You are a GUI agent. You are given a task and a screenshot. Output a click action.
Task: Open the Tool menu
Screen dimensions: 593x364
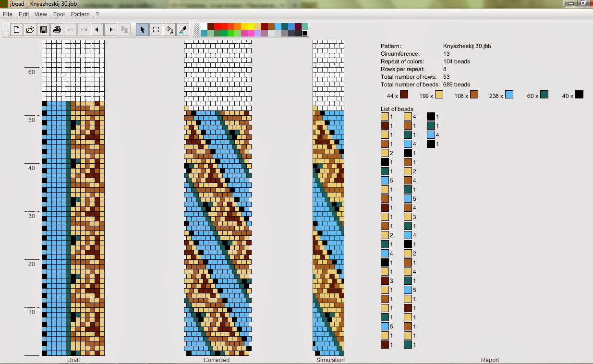tap(59, 14)
